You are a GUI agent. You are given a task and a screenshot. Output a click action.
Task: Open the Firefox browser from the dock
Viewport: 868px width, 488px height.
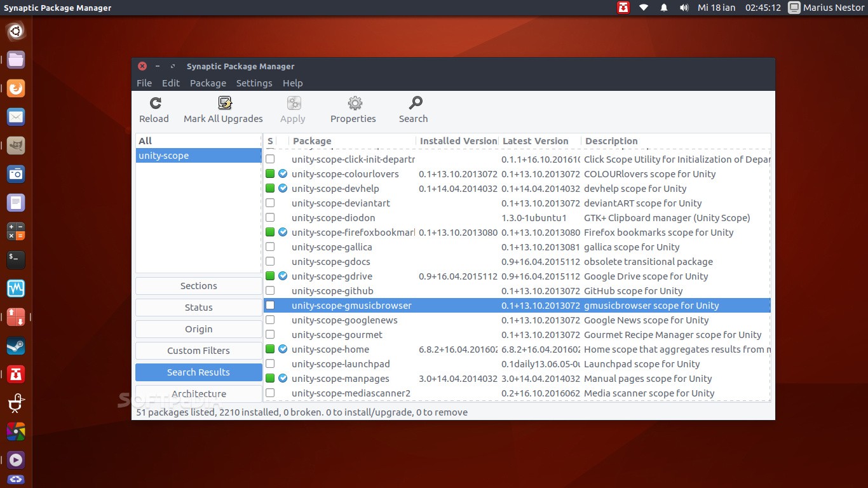click(16, 88)
